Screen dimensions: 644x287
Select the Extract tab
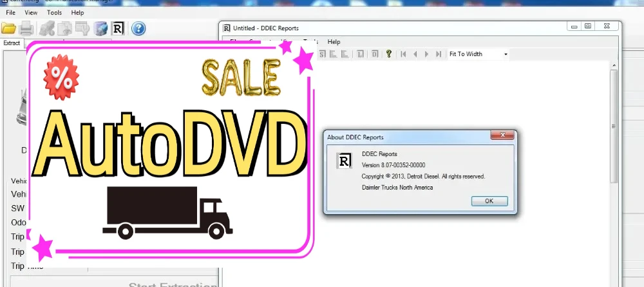(x=12, y=43)
